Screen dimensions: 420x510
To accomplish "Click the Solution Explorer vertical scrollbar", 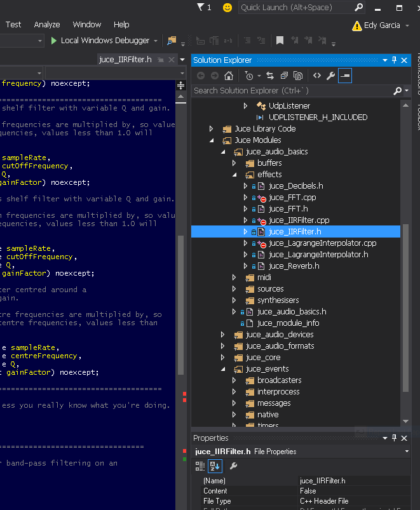I will 405,307.
